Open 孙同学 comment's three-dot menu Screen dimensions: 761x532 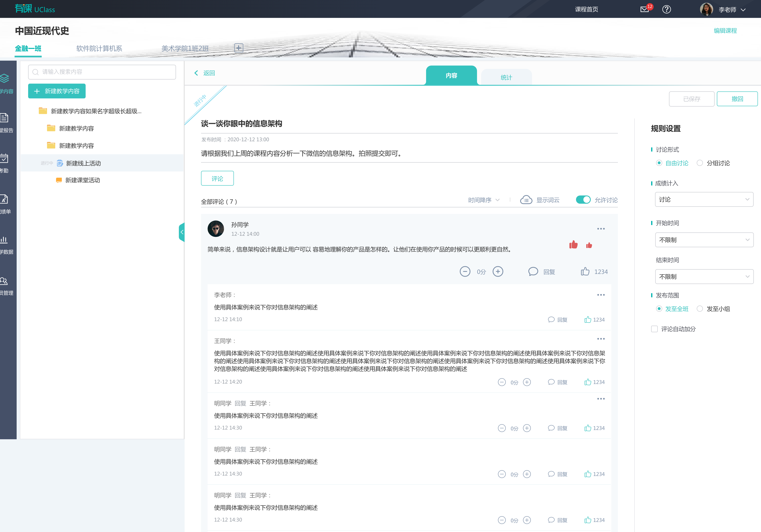[x=601, y=229]
